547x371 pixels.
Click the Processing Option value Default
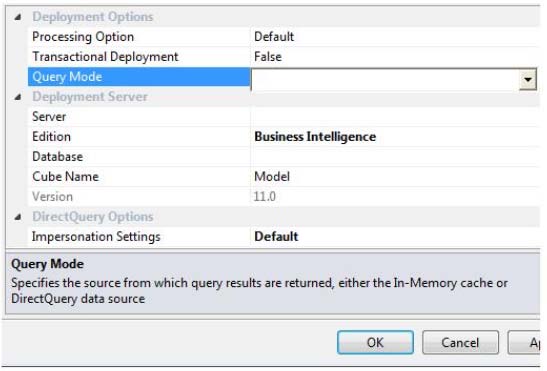274,37
